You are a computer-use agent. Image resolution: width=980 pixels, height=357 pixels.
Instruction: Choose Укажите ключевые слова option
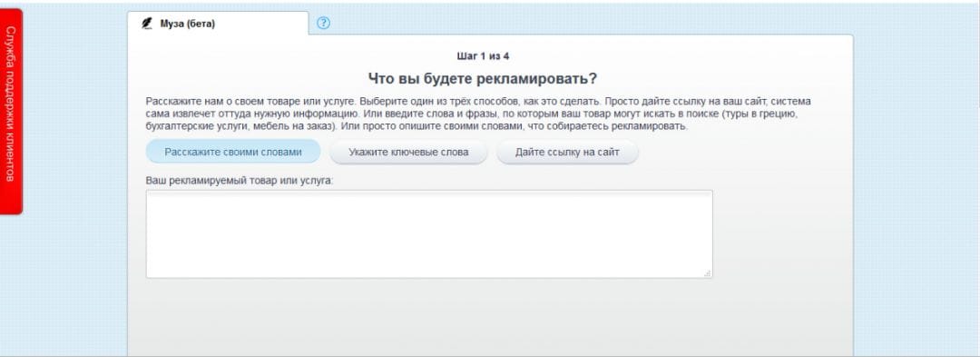(x=408, y=152)
